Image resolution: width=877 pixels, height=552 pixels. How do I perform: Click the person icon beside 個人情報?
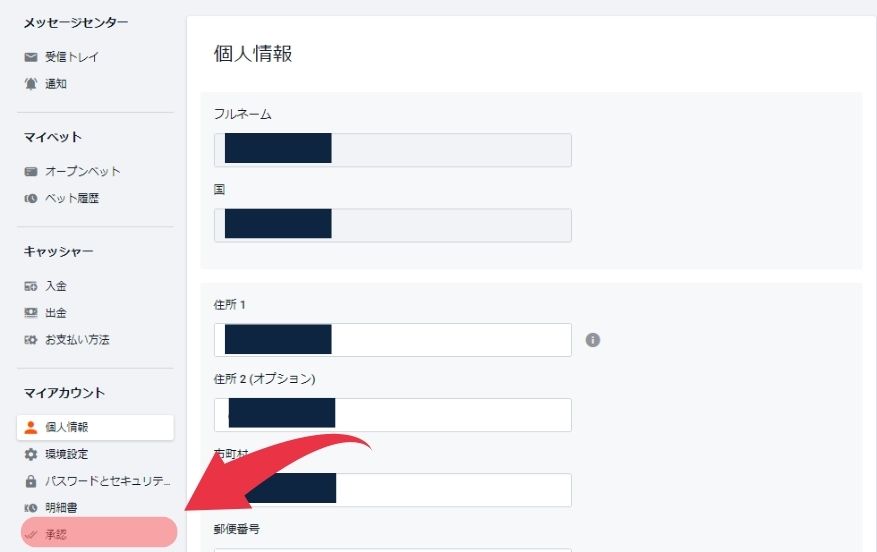(31, 427)
